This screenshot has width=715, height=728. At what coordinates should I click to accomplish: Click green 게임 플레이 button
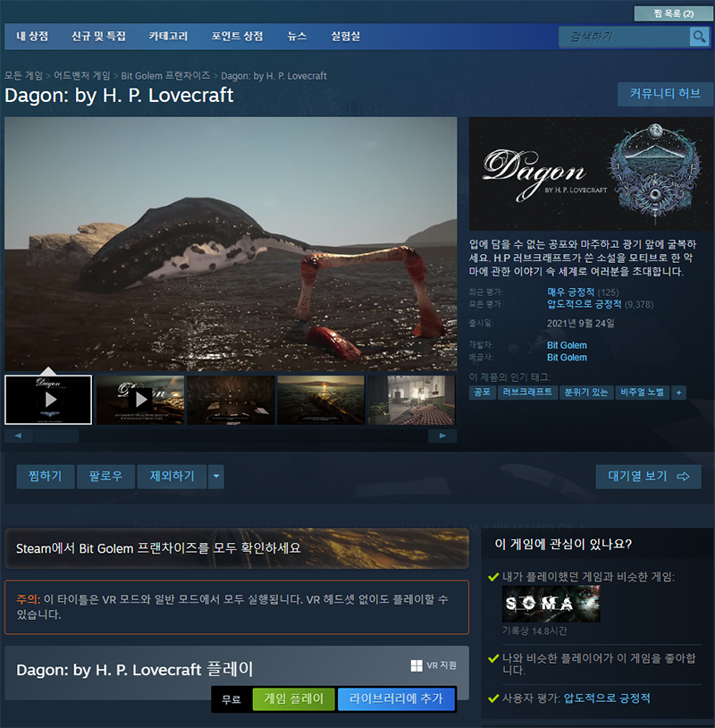pos(293,698)
